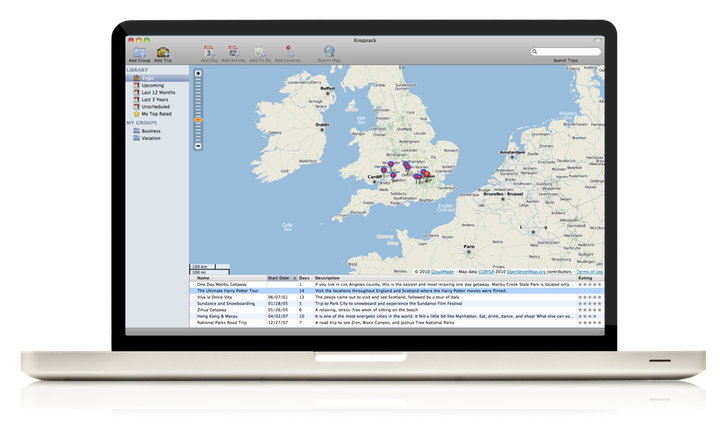Sort by the Start Date column header
The width and height of the screenshot is (722, 428).
coord(282,278)
